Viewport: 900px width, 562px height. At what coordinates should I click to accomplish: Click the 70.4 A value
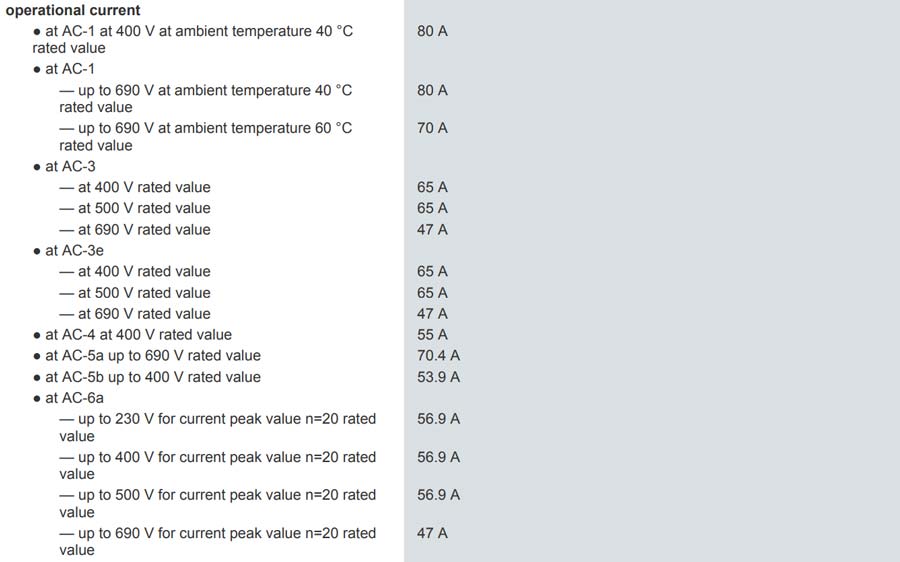pos(439,356)
